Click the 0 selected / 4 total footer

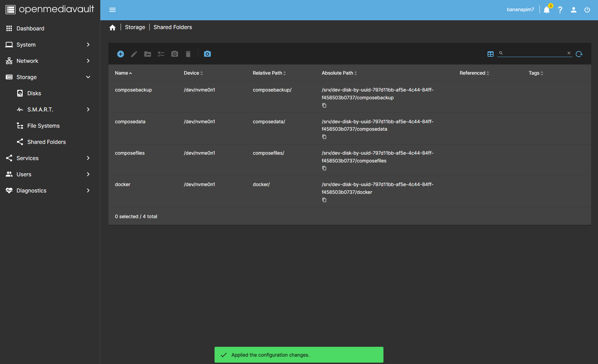(136, 216)
